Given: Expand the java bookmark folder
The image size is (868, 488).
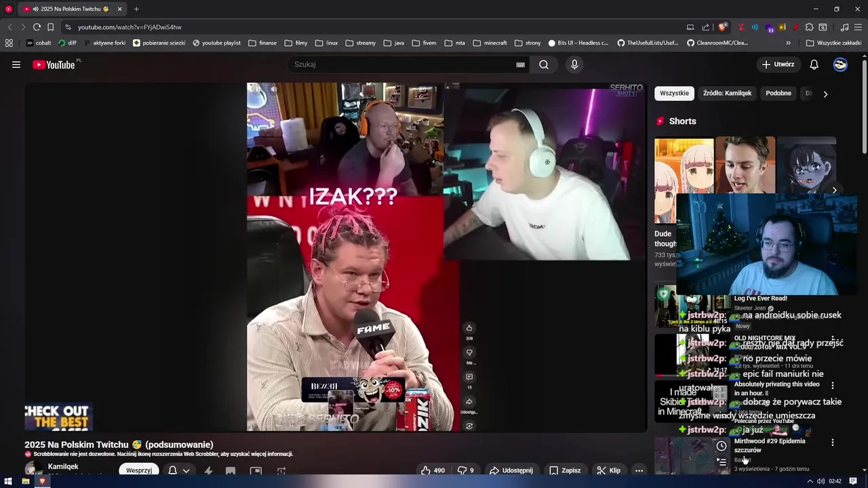Looking at the screenshot, I should point(394,43).
